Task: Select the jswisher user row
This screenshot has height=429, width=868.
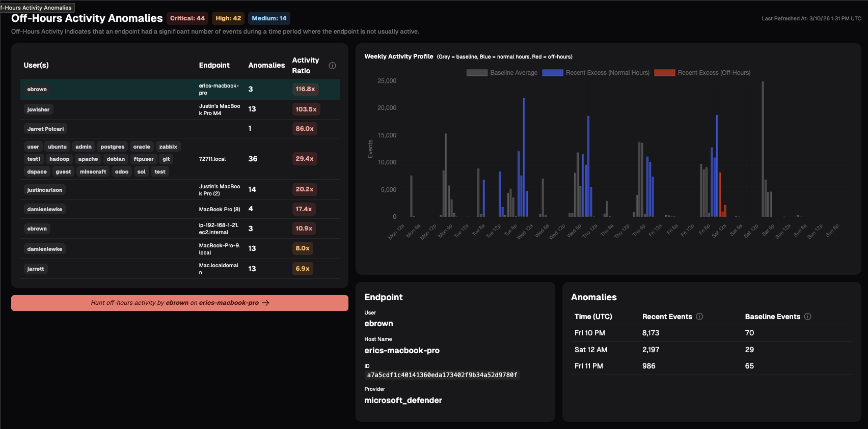Action: (39, 109)
